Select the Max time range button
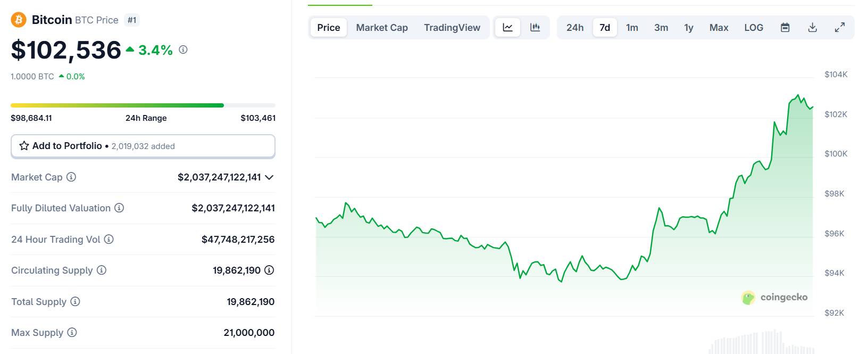868x354 pixels. (719, 28)
